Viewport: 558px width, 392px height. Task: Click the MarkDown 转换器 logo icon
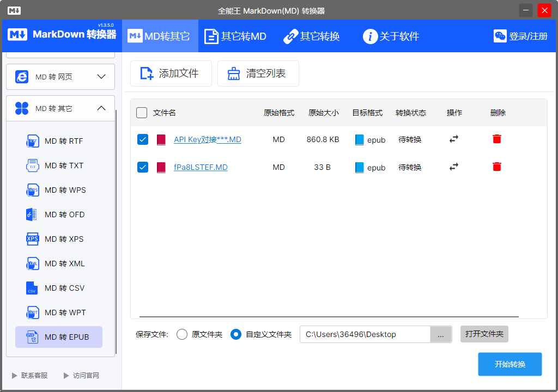17,34
